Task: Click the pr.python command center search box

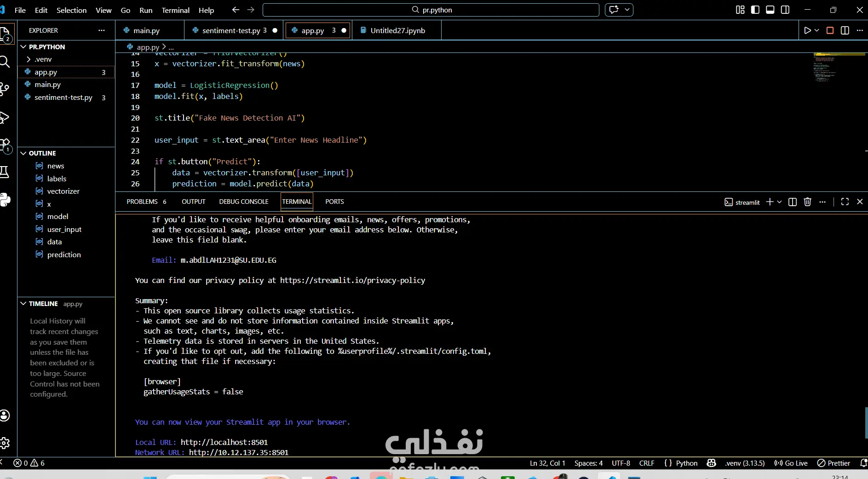Action: (x=431, y=10)
